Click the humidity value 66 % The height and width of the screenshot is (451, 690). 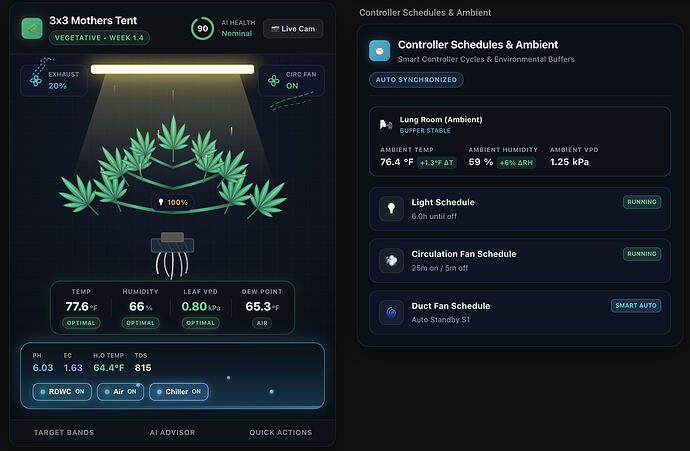pos(140,306)
